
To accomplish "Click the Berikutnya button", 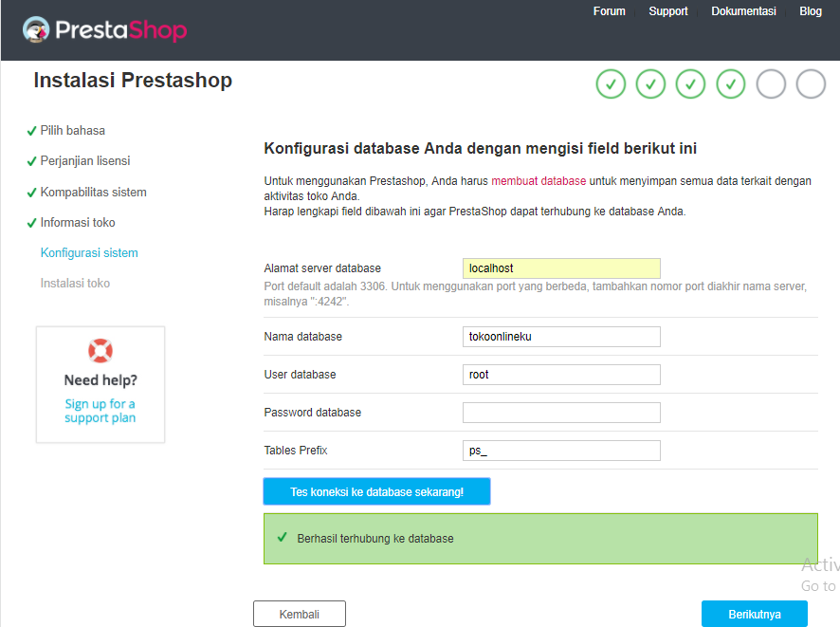I will (x=755, y=614).
